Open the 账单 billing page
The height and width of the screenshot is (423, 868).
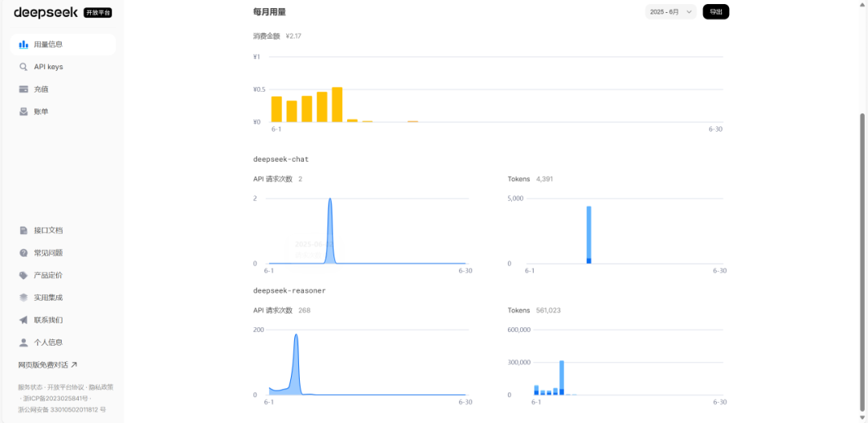pyautogui.click(x=63, y=112)
